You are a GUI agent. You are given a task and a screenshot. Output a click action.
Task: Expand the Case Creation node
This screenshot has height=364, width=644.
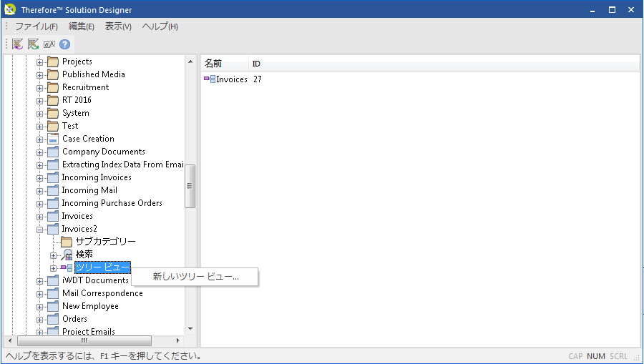pos(39,139)
